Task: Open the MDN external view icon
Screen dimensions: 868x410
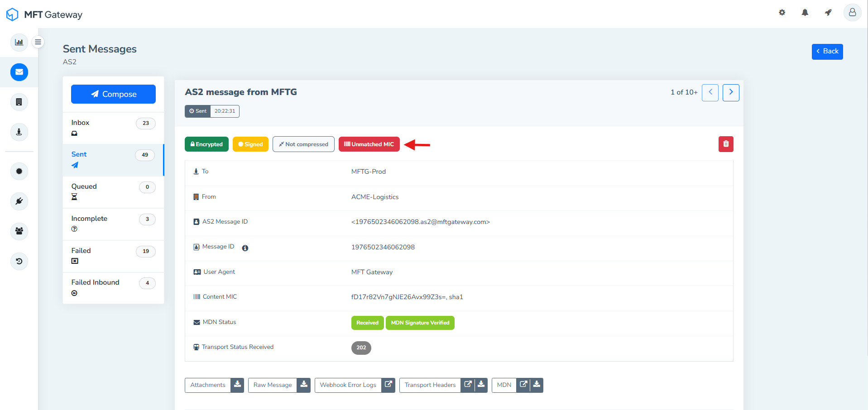Action: (x=523, y=385)
